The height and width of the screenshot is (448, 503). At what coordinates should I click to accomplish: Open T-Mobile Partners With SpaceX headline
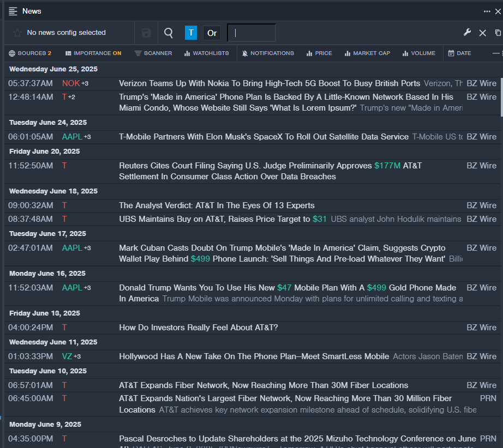(264, 137)
